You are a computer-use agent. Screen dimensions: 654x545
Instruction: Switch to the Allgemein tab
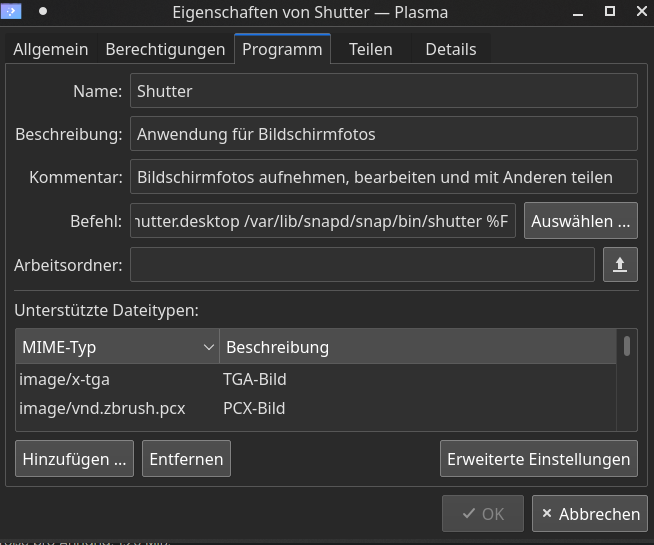(x=51, y=49)
